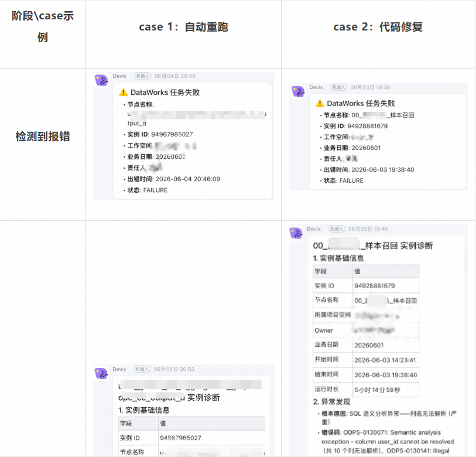This screenshot has width=476, height=457.
Task: Click 机器人 badge beside 06月03日 19:45
Action: pyautogui.click(x=337, y=229)
